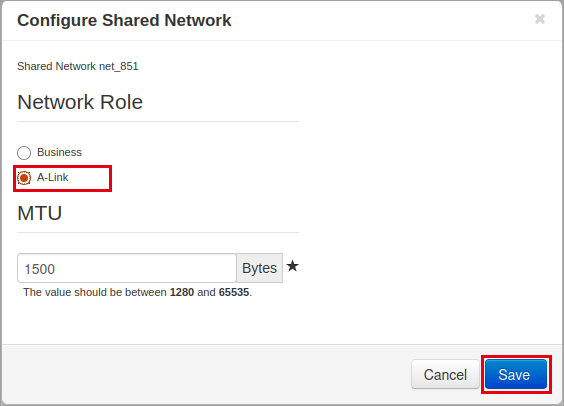564x406 pixels.
Task: Click the minimum value 1280 in hint
Action: (182, 292)
